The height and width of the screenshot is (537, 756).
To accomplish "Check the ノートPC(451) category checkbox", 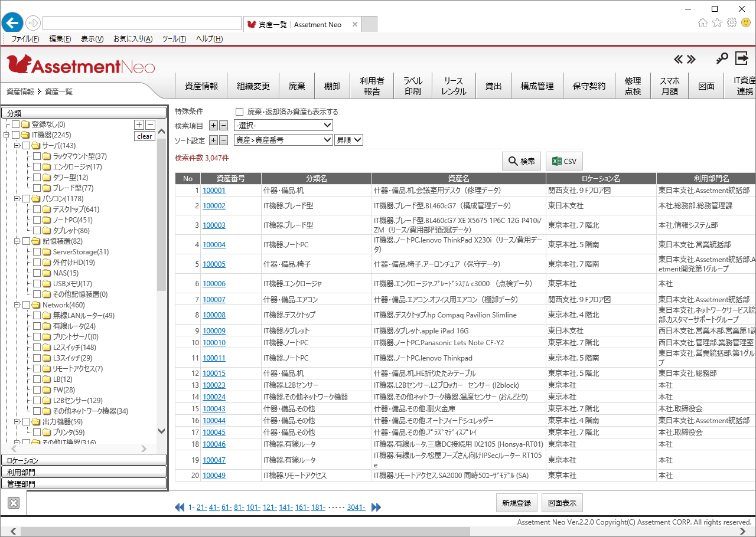I will click(37, 220).
